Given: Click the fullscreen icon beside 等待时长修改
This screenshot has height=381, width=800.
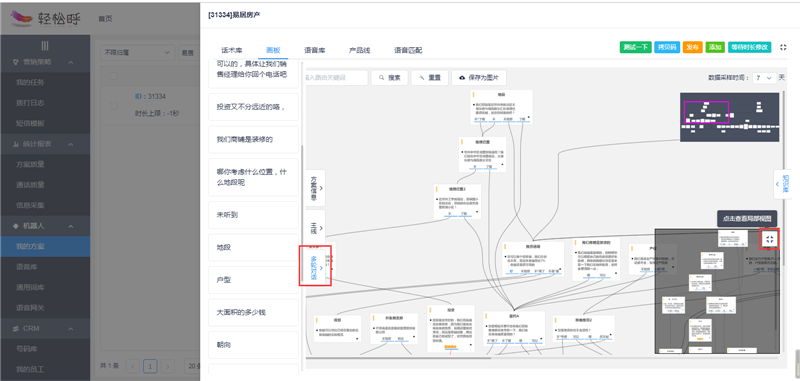Looking at the screenshot, I should click(x=783, y=47).
